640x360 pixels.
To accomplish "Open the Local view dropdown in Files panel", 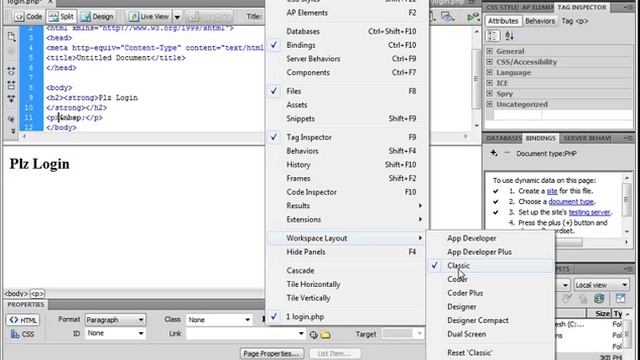I will coord(601,285).
